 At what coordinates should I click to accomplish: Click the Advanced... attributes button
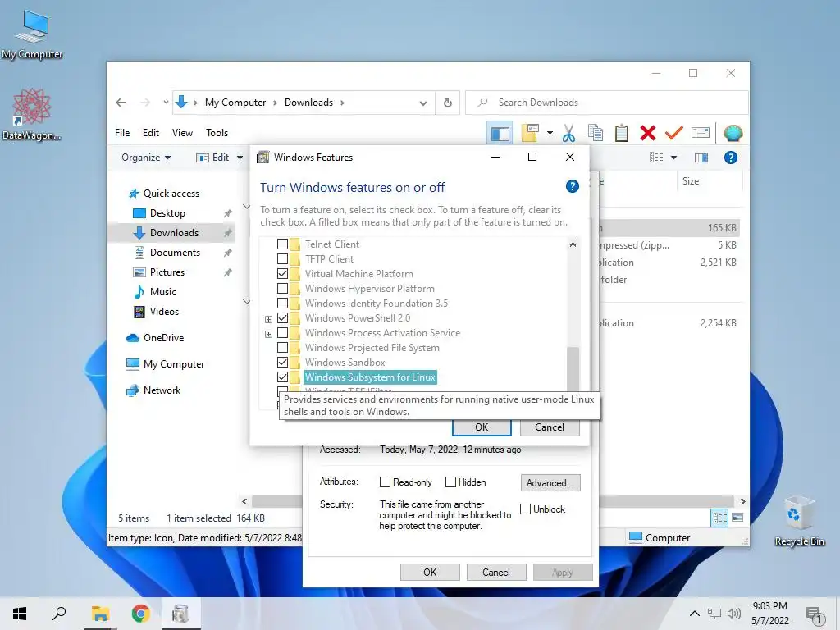[x=550, y=482]
